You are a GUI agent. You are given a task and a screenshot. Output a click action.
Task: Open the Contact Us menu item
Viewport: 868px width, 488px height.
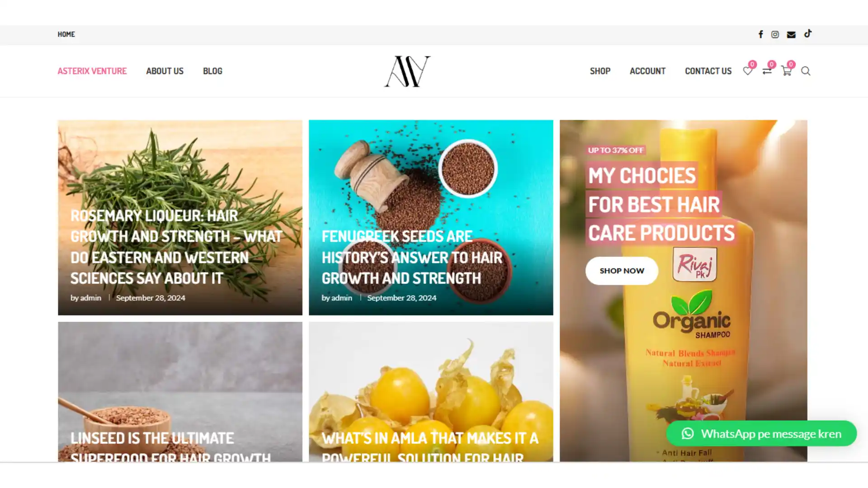coord(708,71)
